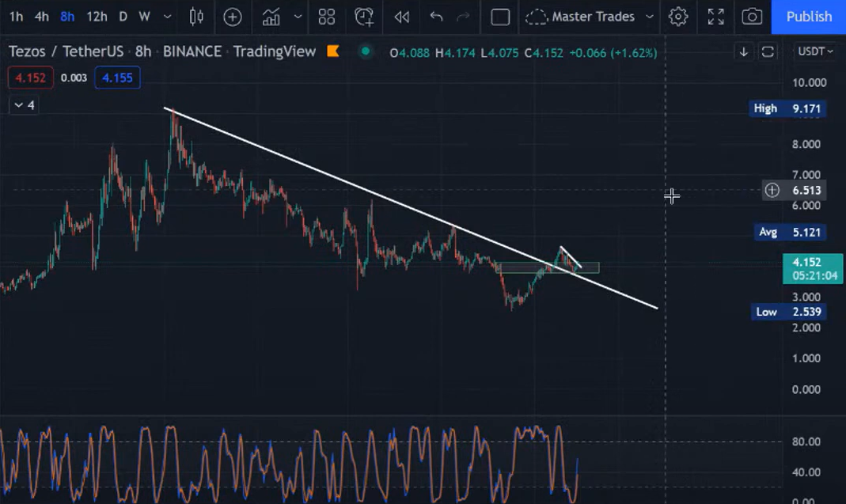The height and width of the screenshot is (504, 846).
Task: Open chart settings gear icon
Action: (677, 17)
